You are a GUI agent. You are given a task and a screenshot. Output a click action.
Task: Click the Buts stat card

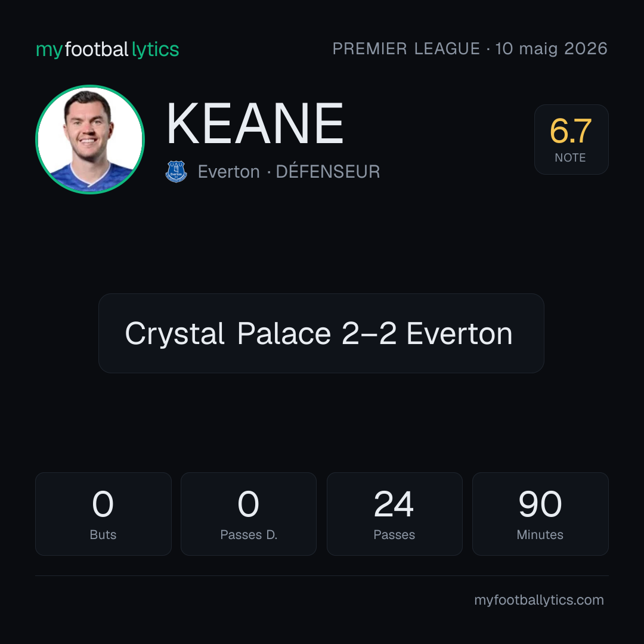click(x=103, y=514)
